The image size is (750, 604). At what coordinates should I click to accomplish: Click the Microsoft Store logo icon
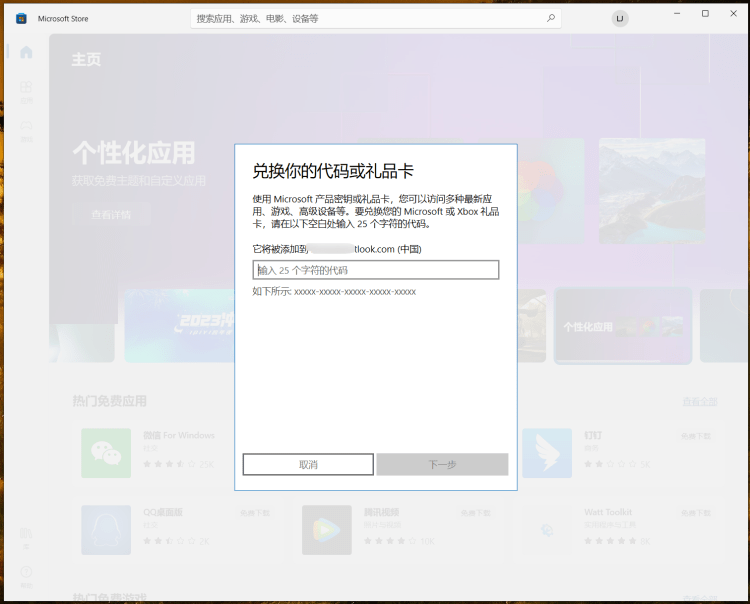(21, 19)
